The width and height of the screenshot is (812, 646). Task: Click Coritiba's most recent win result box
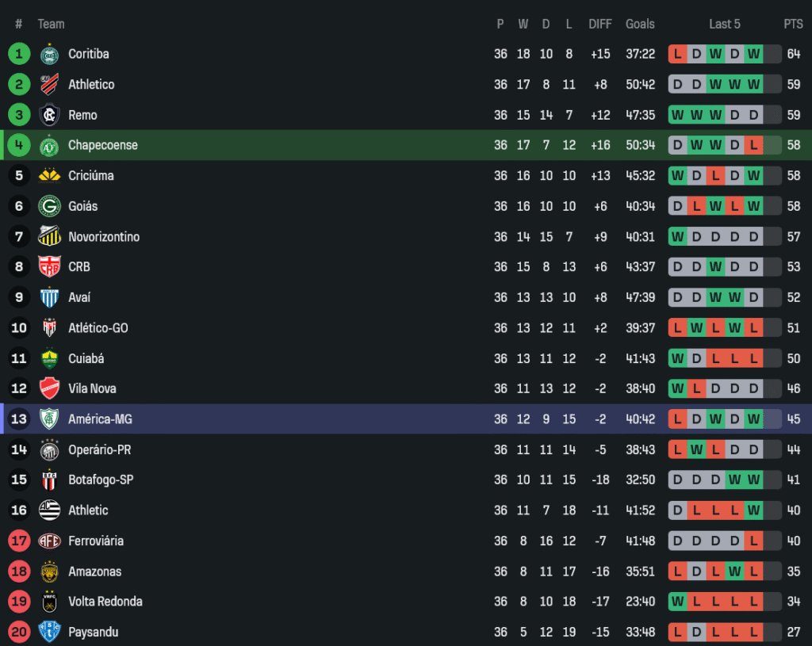click(753, 55)
